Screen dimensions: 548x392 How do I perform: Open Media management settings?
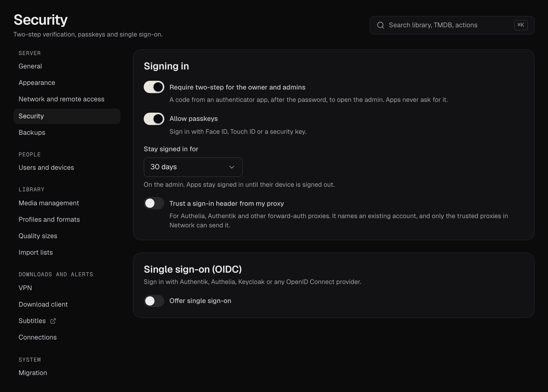tap(67, 203)
